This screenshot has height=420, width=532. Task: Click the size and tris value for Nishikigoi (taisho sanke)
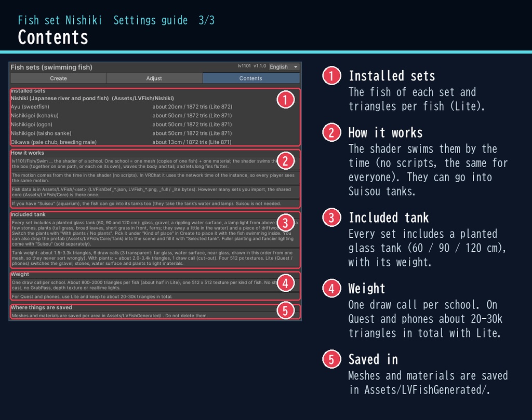[192, 133]
